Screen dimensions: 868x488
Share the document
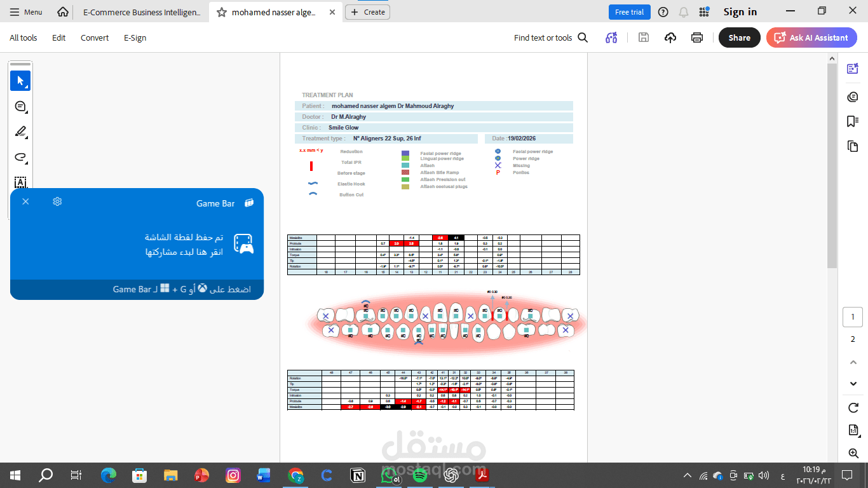739,37
